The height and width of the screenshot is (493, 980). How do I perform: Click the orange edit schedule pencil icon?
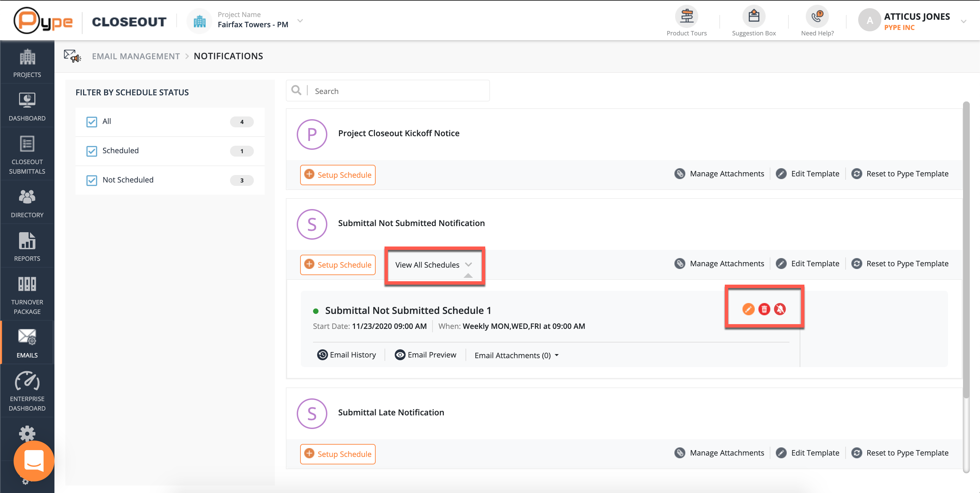[748, 309]
